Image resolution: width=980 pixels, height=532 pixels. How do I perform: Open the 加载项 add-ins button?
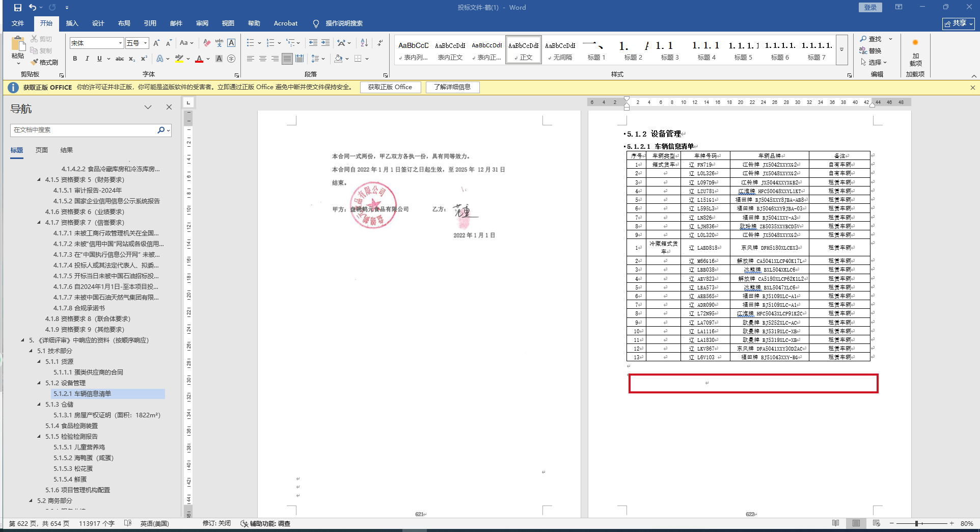pos(915,52)
